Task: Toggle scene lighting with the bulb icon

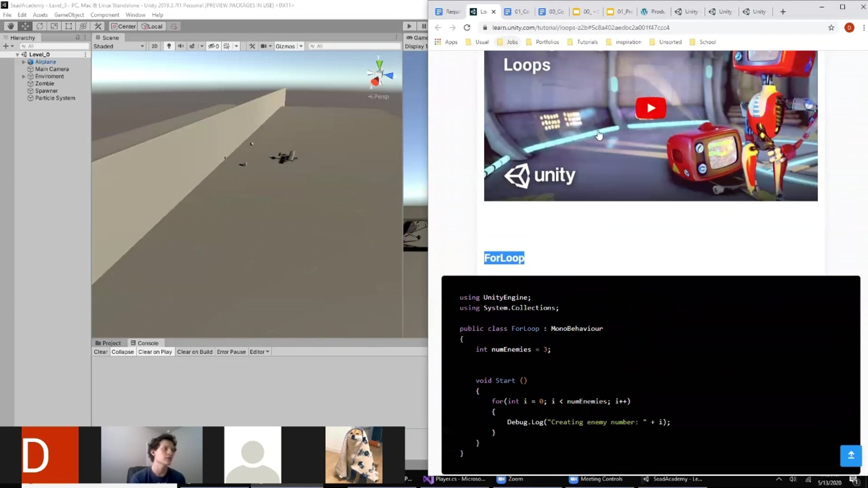Action: (x=169, y=46)
